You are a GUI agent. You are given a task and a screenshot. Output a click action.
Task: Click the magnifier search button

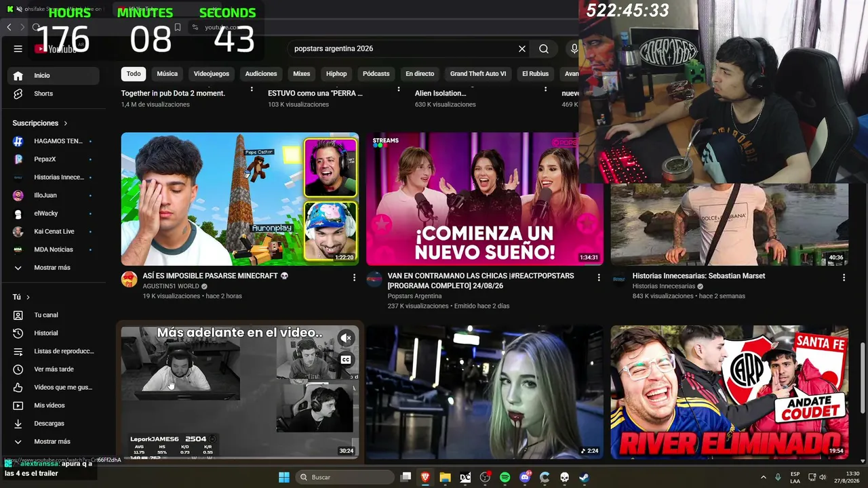click(544, 49)
